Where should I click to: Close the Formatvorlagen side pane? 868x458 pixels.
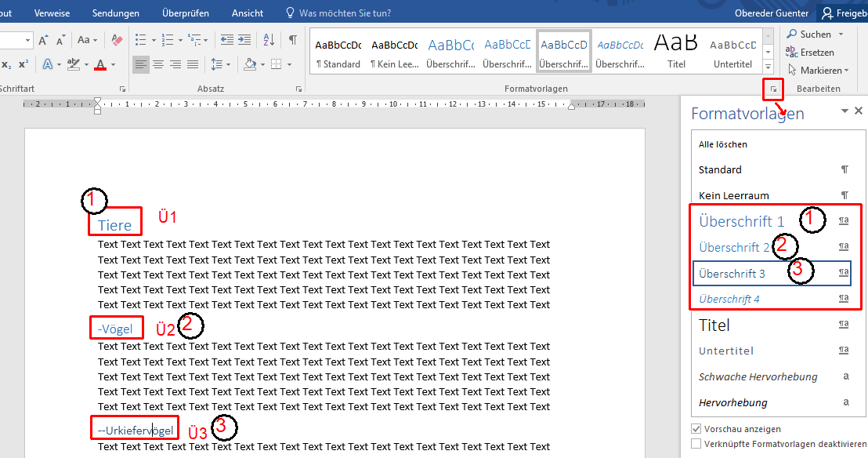(859, 111)
